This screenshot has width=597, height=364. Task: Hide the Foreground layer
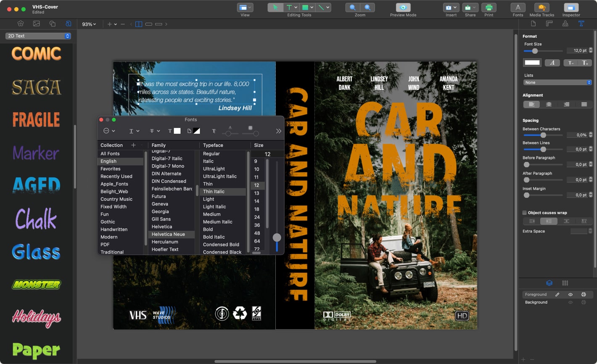pos(571,294)
